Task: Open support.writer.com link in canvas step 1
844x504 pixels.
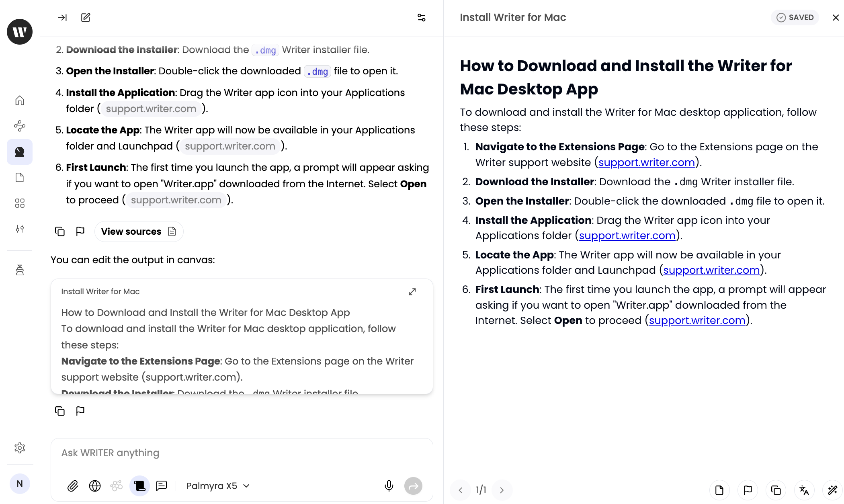Action: [x=646, y=162]
